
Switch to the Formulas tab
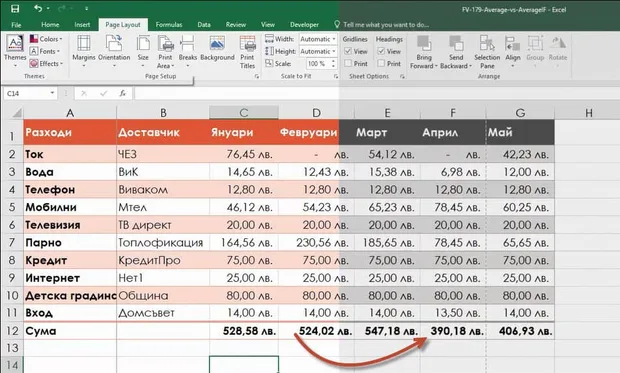pos(169,25)
